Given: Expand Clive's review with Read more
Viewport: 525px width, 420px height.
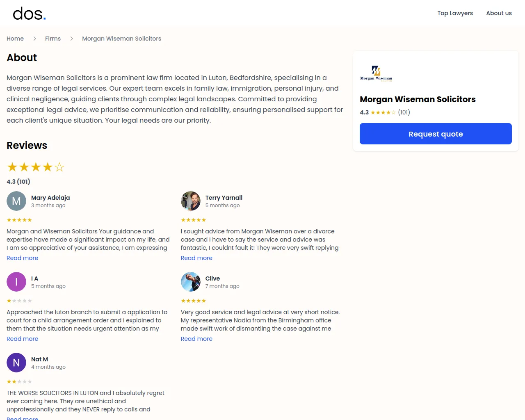Looking at the screenshot, I should pyautogui.click(x=196, y=339).
